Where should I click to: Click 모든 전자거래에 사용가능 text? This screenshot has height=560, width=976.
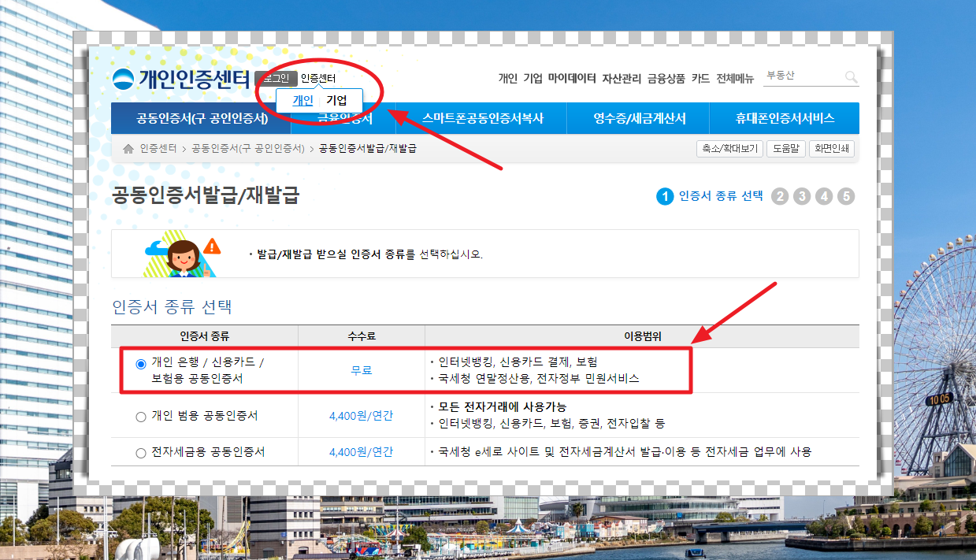(503, 407)
